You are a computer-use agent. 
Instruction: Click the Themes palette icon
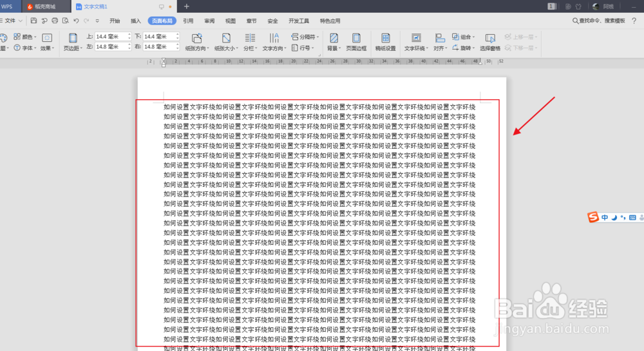click(x=3, y=38)
